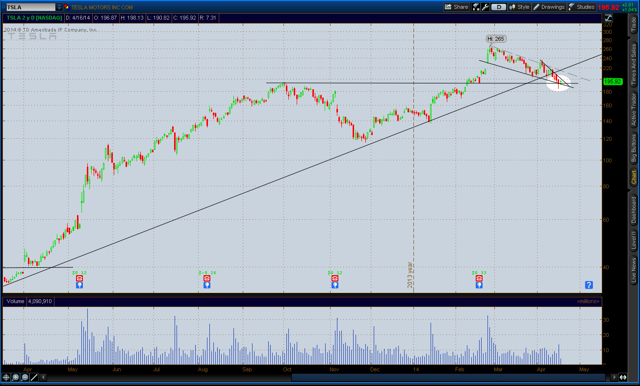The width and height of the screenshot is (640, 386).
Task: Open chart settings wrench icon
Action: (x=485, y=7)
